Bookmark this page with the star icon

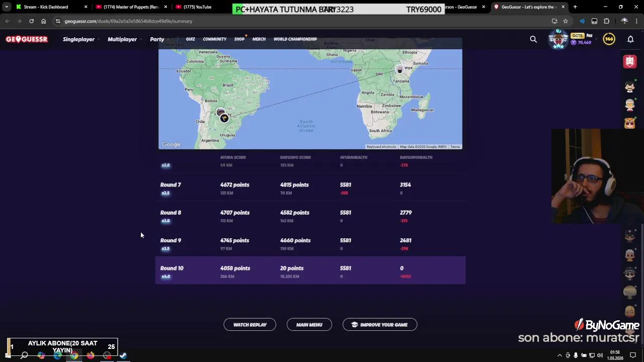click(x=566, y=21)
